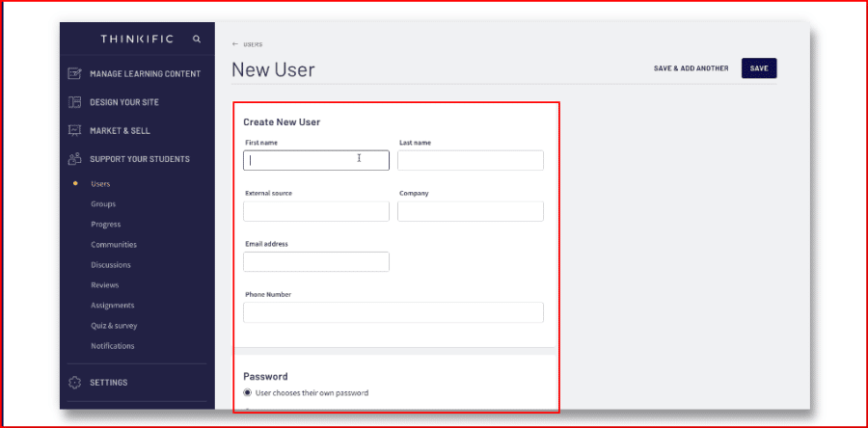Click the 'Create New User' heading

tap(282, 121)
